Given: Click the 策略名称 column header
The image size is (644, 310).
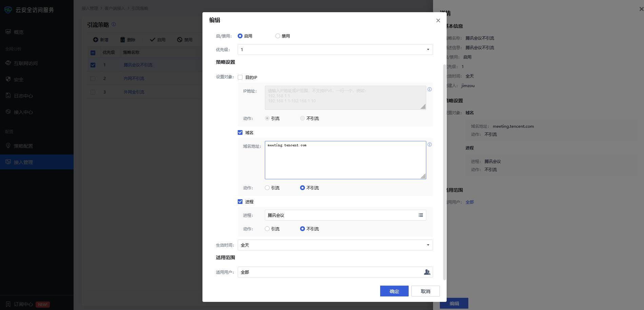Looking at the screenshot, I should point(131,53).
